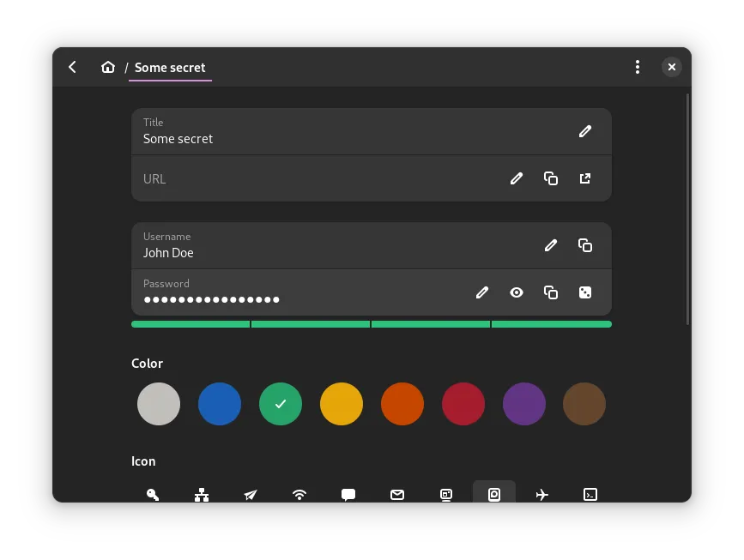The height and width of the screenshot is (560, 744).
Task: Click the Some secret breadcrumb
Action: [x=170, y=67]
